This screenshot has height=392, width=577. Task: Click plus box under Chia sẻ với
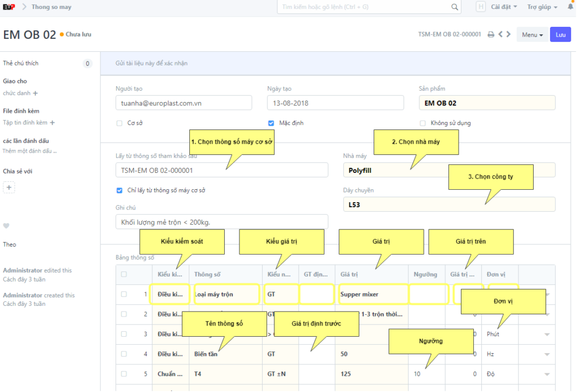tap(9, 187)
